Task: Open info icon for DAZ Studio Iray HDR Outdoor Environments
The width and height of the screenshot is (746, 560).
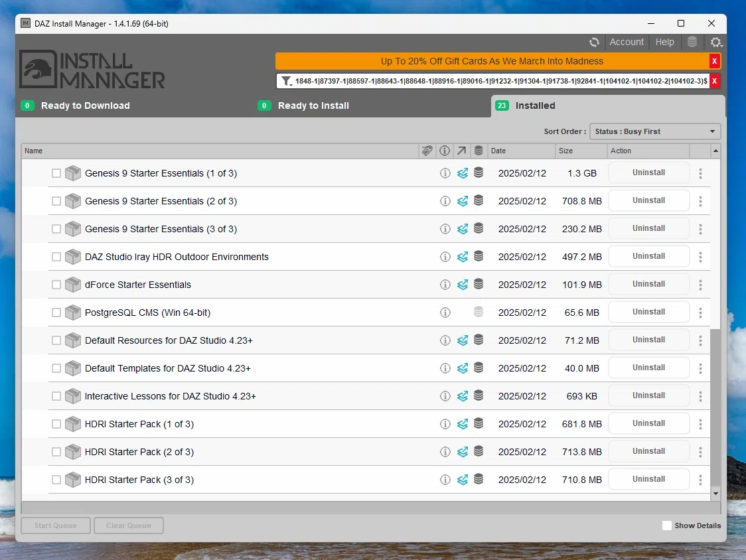Action: (x=445, y=257)
